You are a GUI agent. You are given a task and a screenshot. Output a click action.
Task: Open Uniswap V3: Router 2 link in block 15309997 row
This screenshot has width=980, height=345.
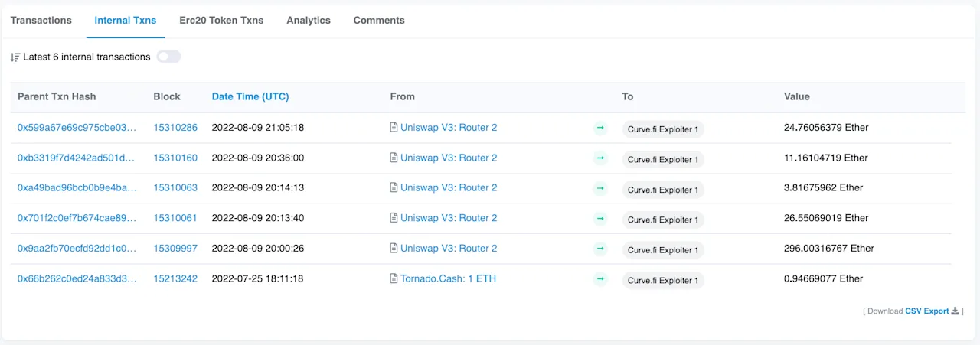point(449,249)
